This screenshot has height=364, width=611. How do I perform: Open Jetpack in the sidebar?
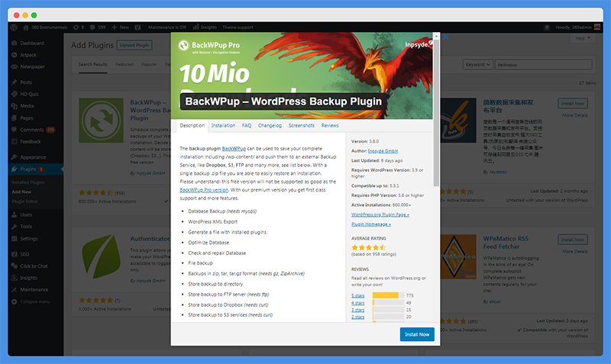point(28,55)
